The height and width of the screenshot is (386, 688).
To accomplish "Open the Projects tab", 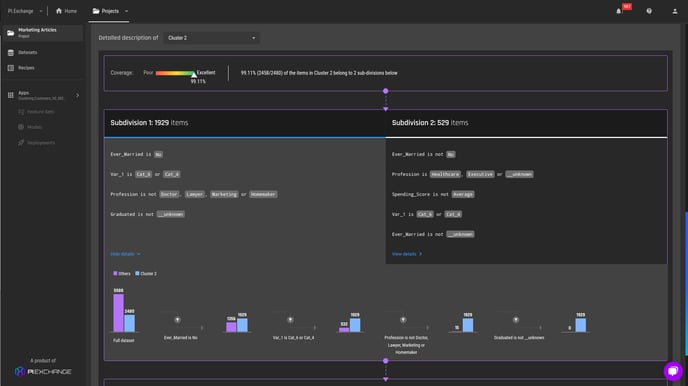I will (110, 11).
